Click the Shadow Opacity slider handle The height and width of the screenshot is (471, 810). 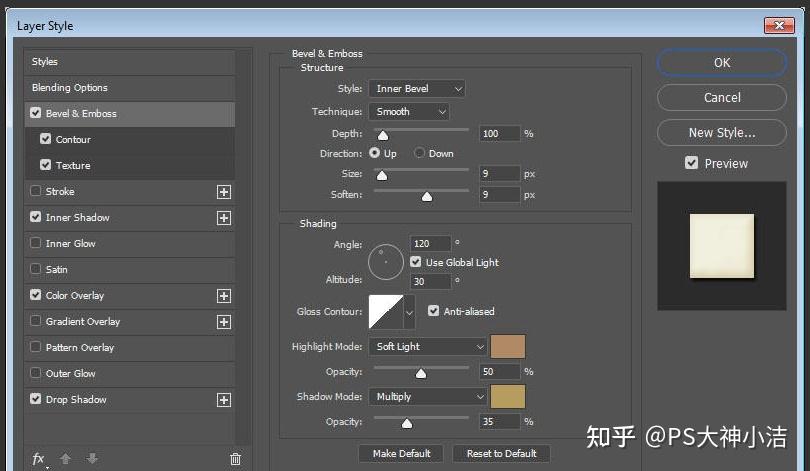[407, 423]
